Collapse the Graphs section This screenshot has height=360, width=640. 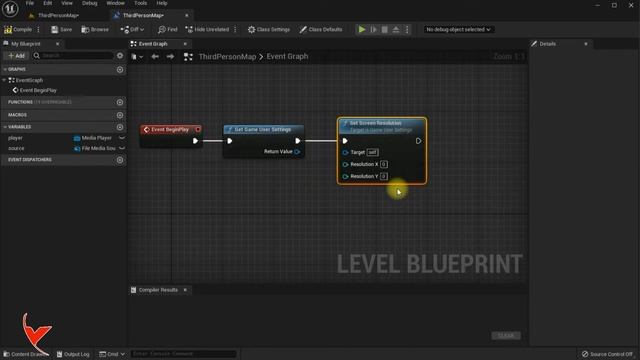tap(5, 69)
